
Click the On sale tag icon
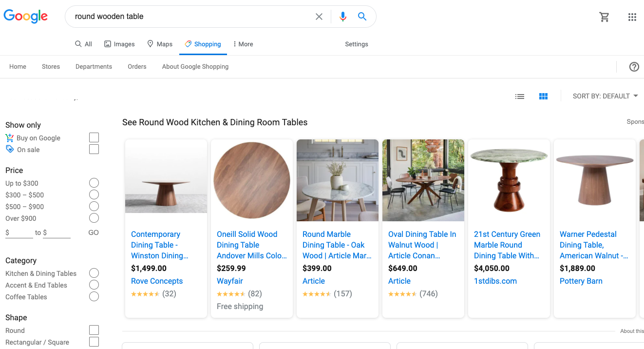pyautogui.click(x=10, y=149)
